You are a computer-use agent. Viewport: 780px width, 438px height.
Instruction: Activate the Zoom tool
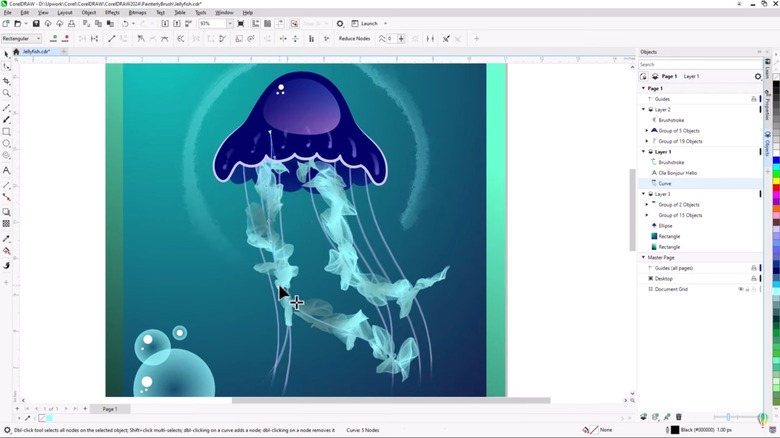7,94
